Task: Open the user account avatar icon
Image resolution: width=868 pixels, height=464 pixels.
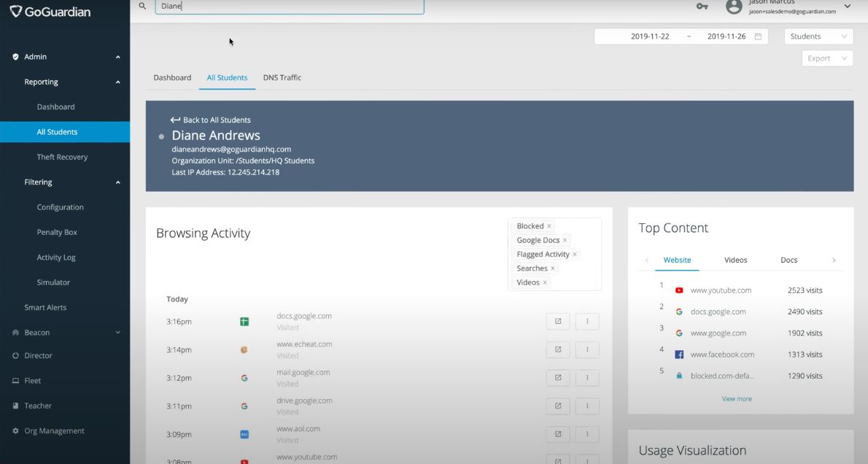Action: click(734, 6)
